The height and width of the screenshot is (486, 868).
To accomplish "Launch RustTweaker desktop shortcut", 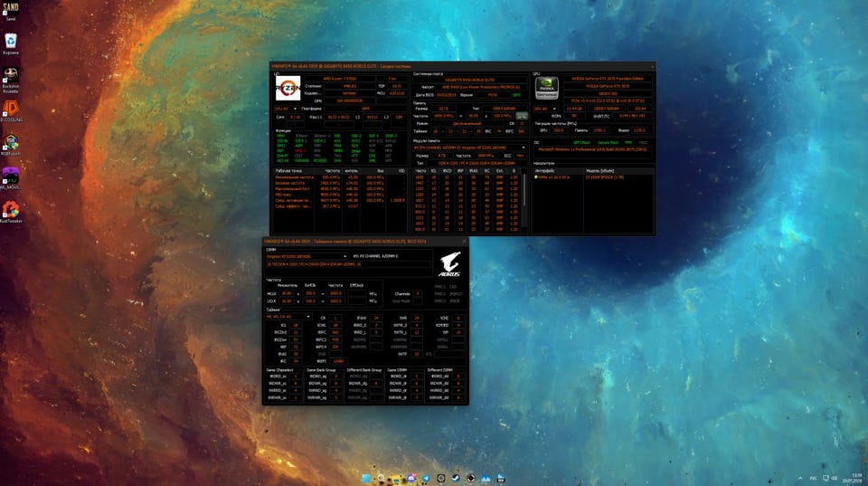I will point(11,210).
